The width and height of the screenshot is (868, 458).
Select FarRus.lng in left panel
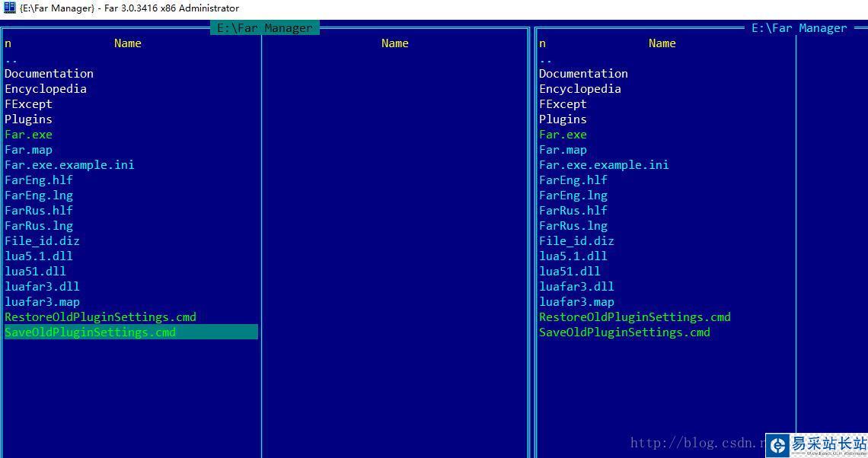(x=39, y=226)
